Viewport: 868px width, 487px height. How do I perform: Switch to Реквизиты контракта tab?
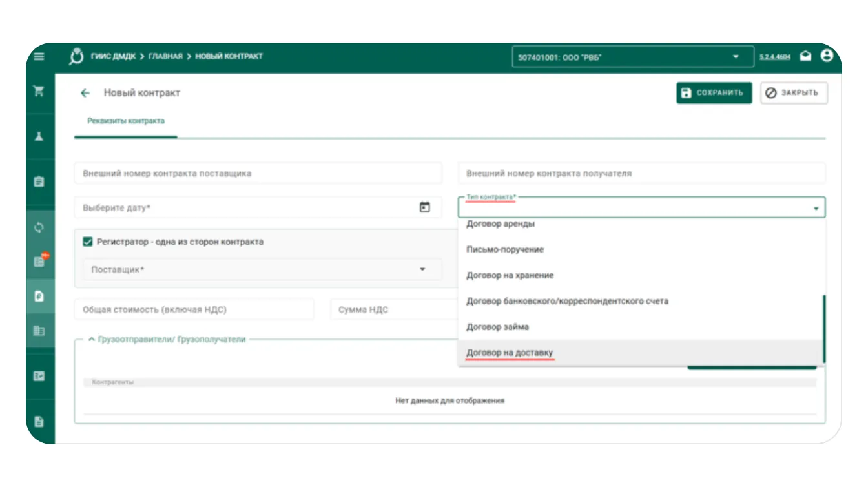click(126, 121)
